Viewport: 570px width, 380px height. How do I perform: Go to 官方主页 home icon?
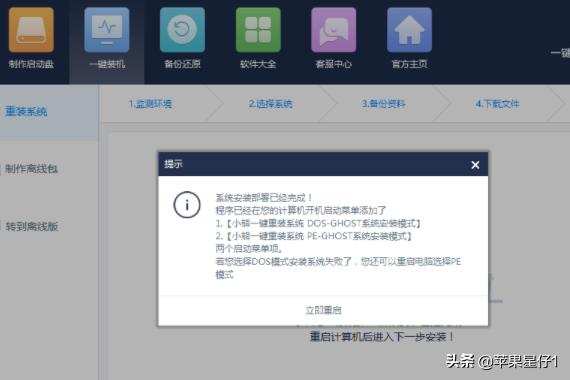click(x=409, y=30)
